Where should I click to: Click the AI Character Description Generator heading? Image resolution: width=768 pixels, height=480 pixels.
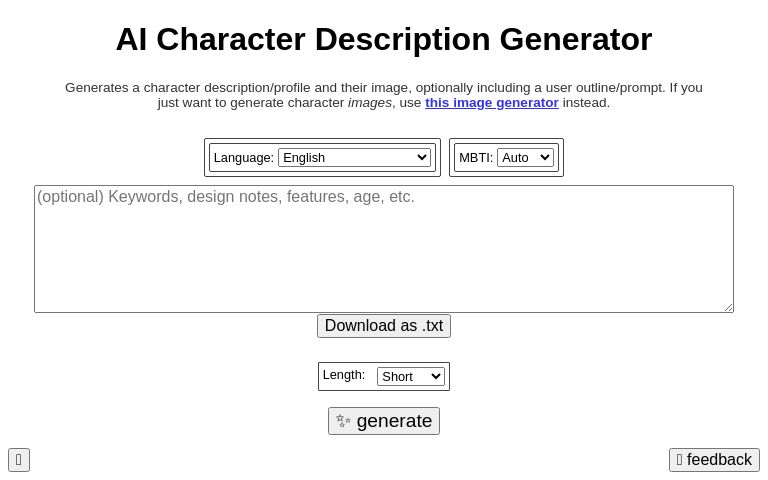tap(383, 39)
